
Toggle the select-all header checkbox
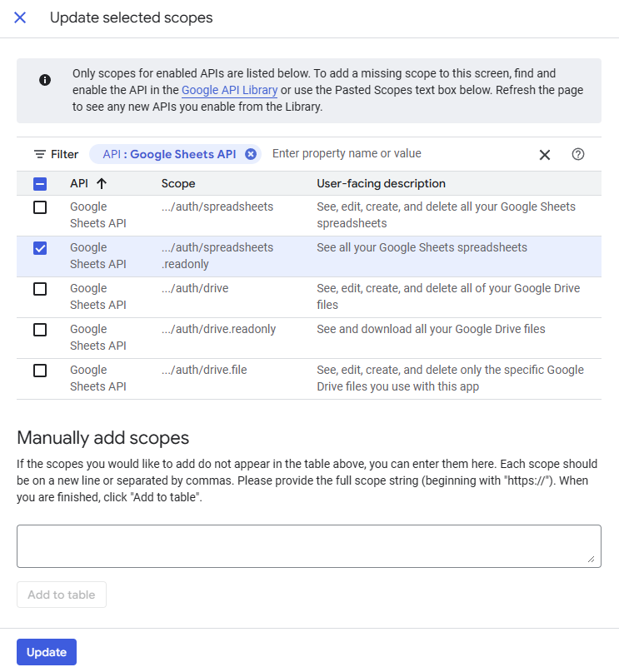point(40,184)
